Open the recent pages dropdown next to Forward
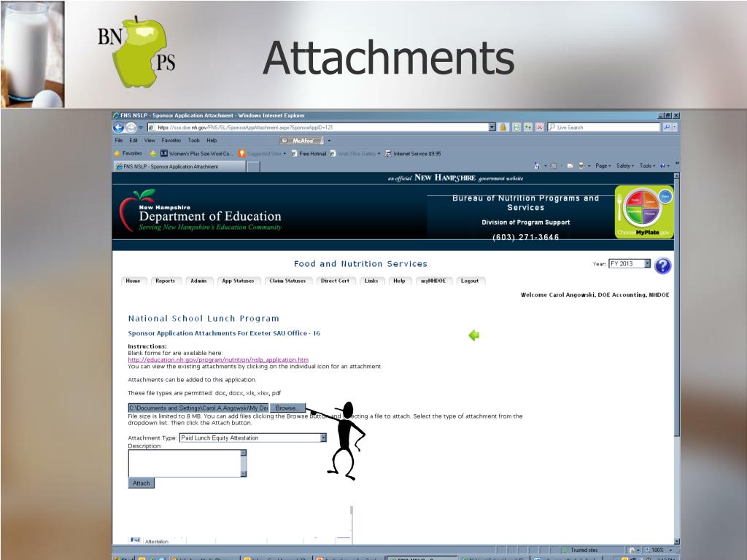The width and height of the screenshot is (747, 560). pyautogui.click(x=141, y=128)
